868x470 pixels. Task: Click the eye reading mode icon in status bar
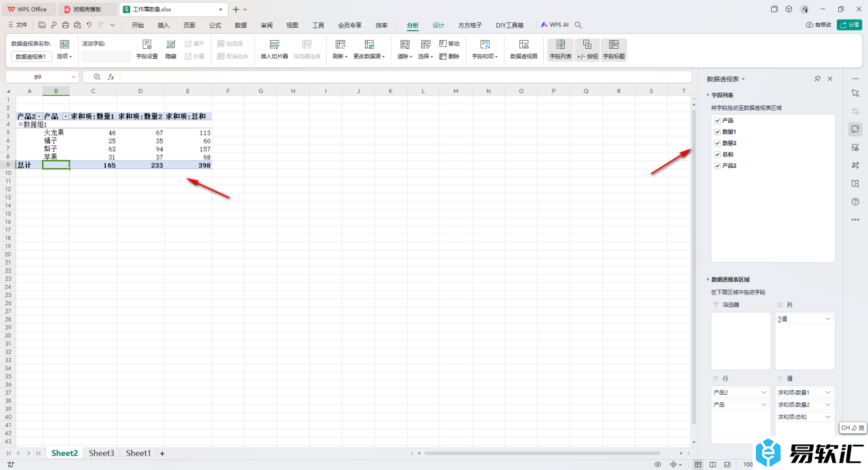tap(658, 465)
